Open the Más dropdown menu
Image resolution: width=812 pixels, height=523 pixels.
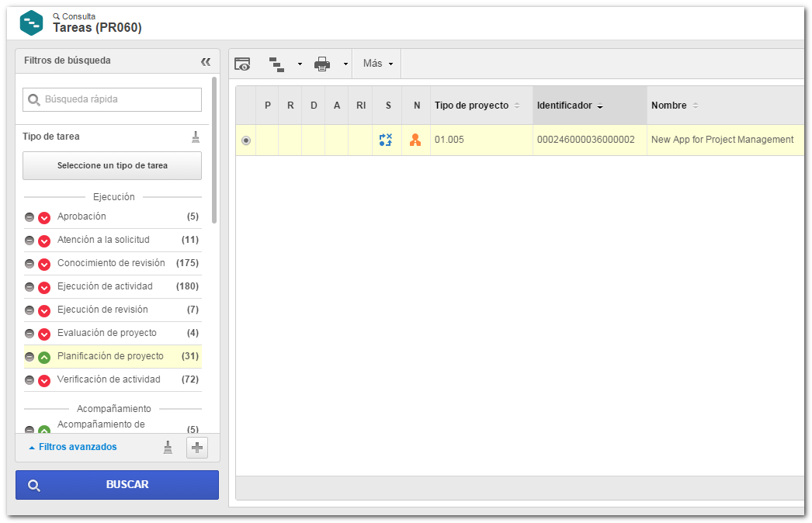point(377,64)
